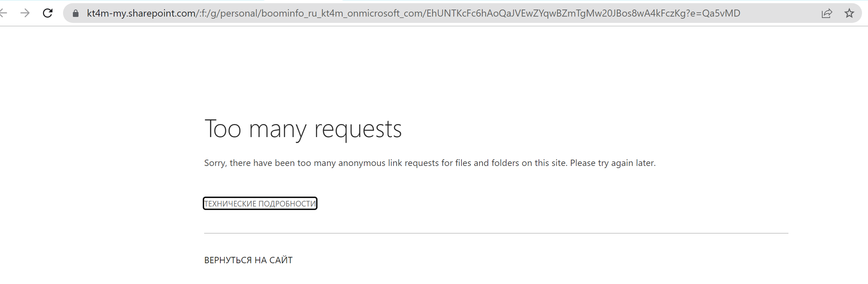Click the word 'requests' in the heading

[x=358, y=130]
